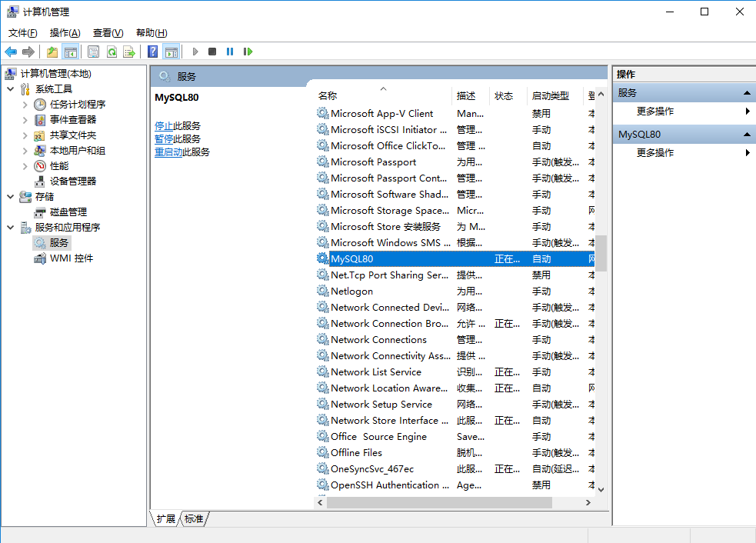Click the Refresh toolbar icon
The width and height of the screenshot is (756, 543).
tap(112, 52)
